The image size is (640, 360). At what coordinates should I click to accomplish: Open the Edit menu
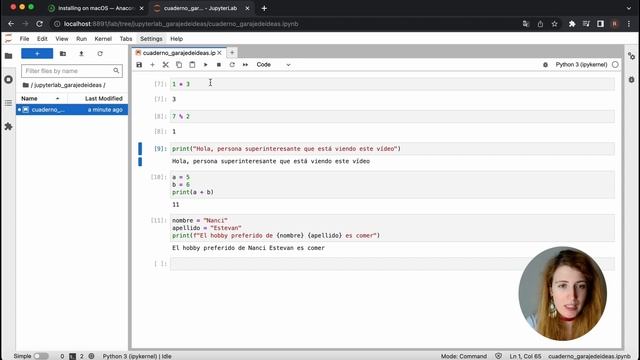(x=42, y=39)
